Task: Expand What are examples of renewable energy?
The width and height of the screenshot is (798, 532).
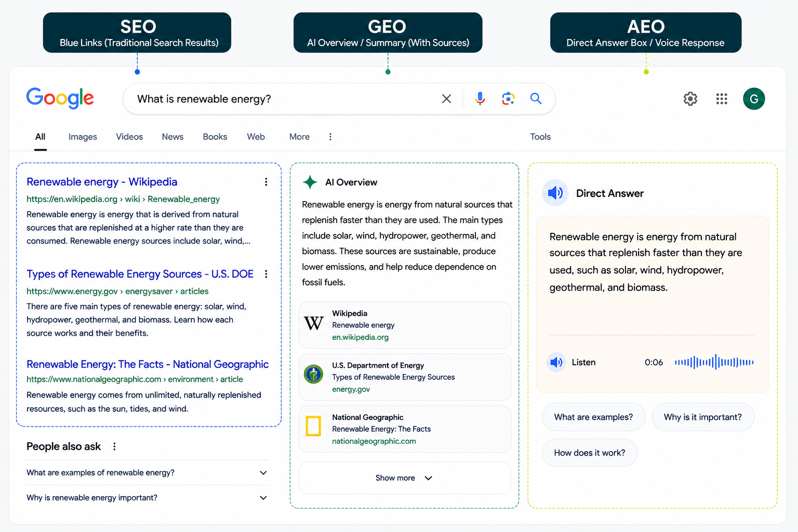Action: [148, 473]
